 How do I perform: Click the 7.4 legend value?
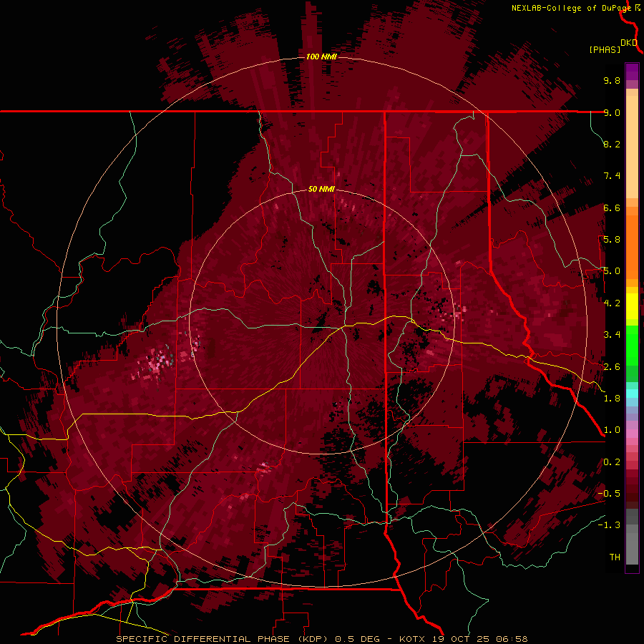coord(612,176)
